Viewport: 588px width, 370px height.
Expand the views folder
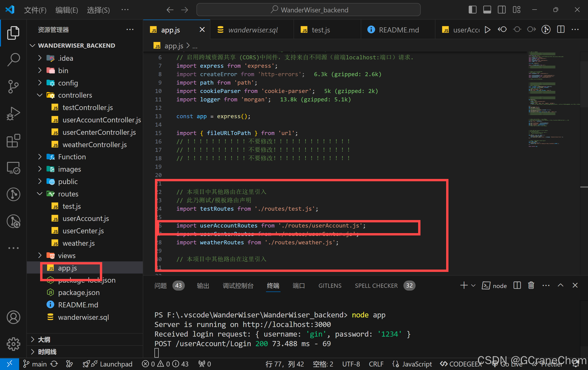40,255
